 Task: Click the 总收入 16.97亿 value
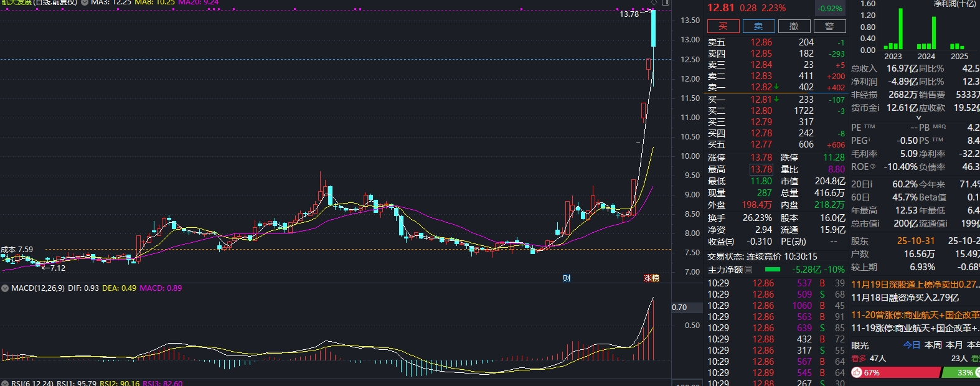click(902, 68)
